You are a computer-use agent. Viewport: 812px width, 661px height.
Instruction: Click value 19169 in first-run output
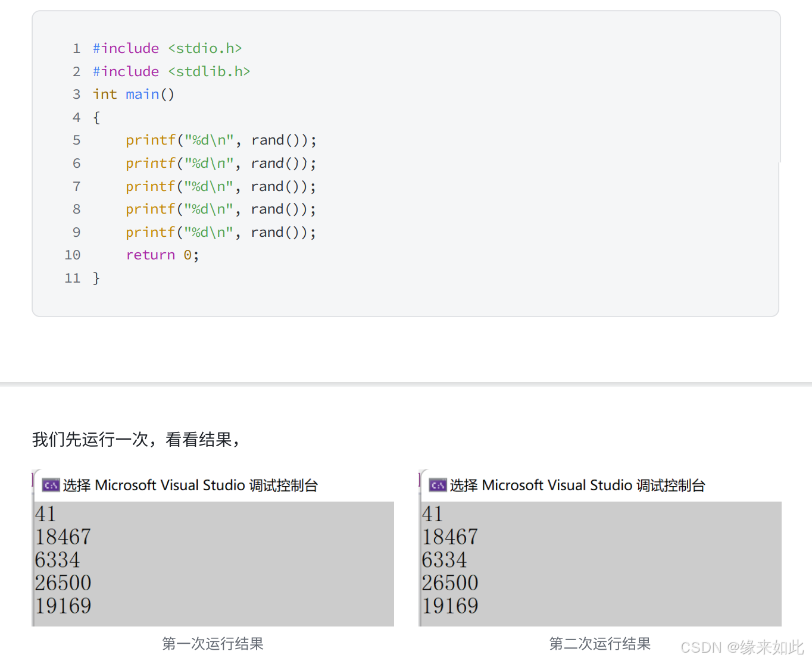coord(63,606)
